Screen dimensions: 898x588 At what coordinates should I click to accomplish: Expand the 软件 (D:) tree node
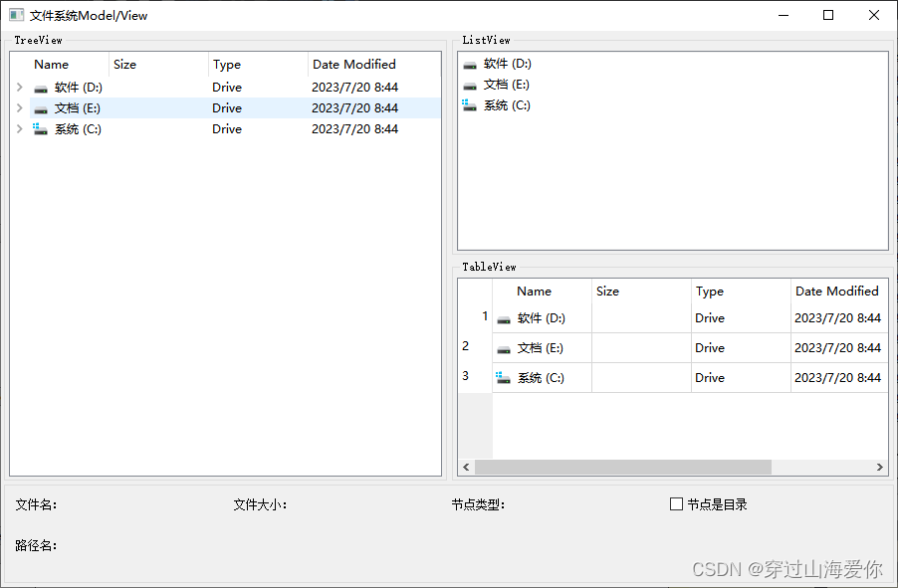coord(19,88)
